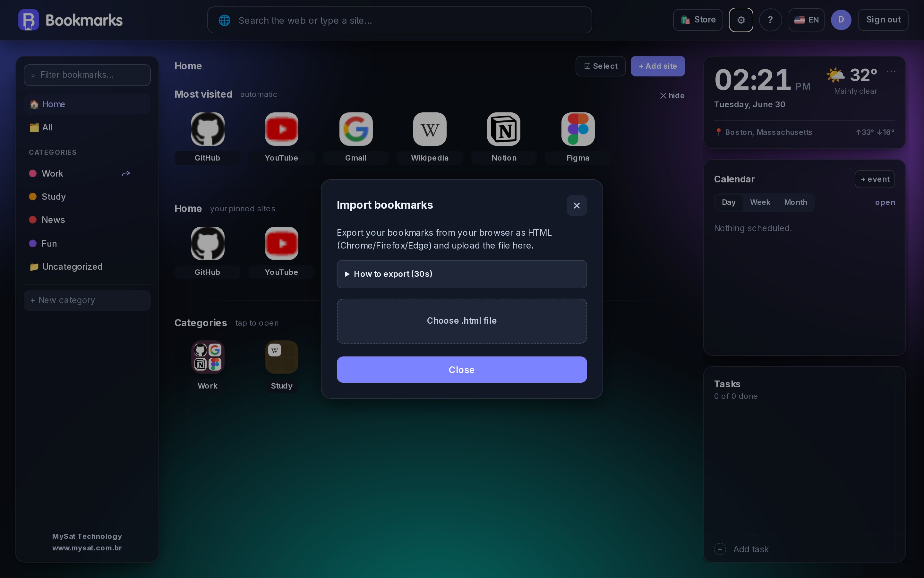Open the Store button

point(697,20)
